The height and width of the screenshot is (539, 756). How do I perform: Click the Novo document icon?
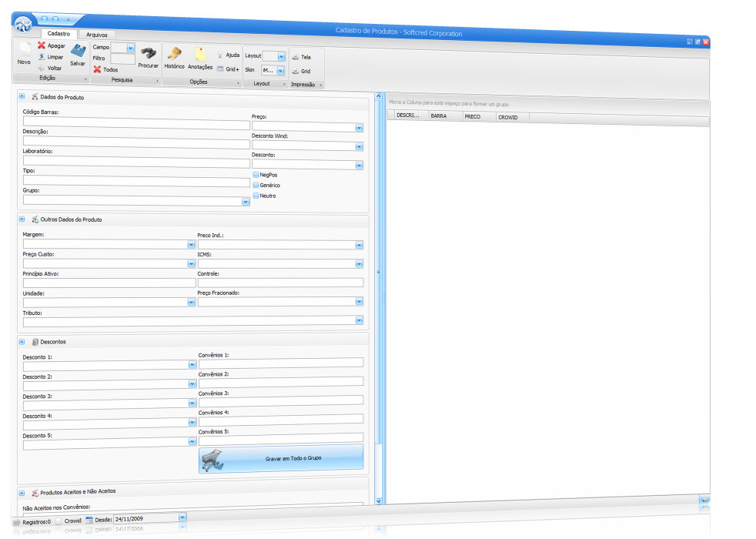24,49
